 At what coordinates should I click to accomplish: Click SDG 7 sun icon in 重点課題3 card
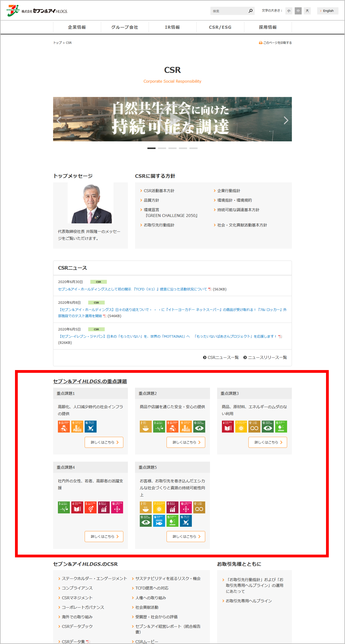click(x=241, y=426)
